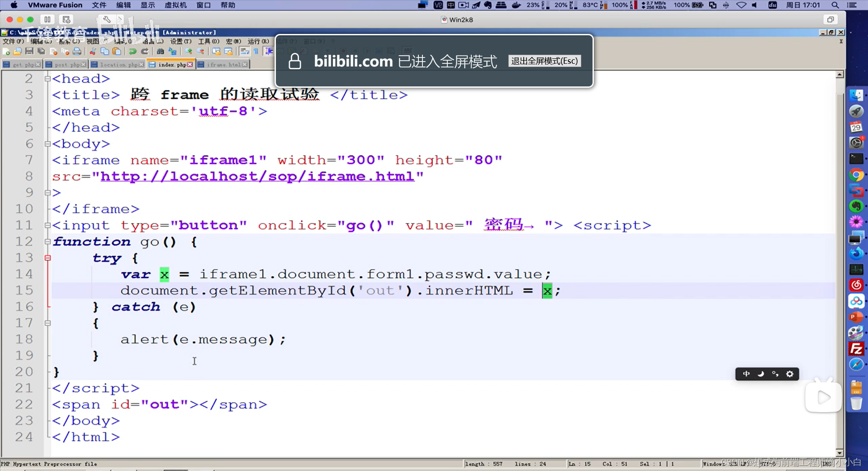Save the file with the floppy disk icon
The width and height of the screenshot is (868, 471).
point(29,52)
